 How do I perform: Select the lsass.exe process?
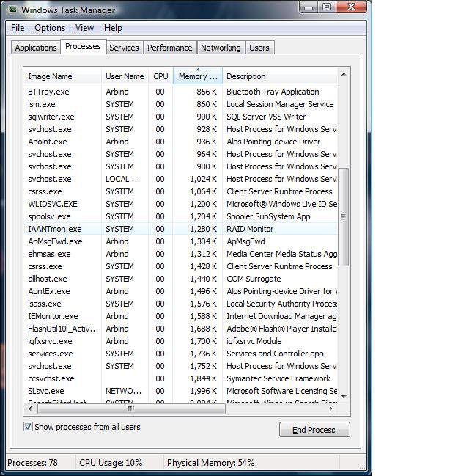point(180,304)
